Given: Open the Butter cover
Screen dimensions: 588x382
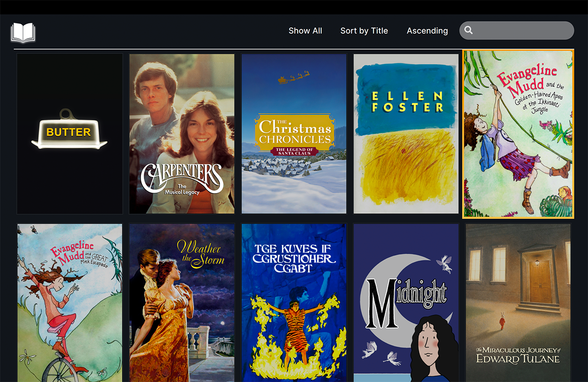Looking at the screenshot, I should pos(70,134).
